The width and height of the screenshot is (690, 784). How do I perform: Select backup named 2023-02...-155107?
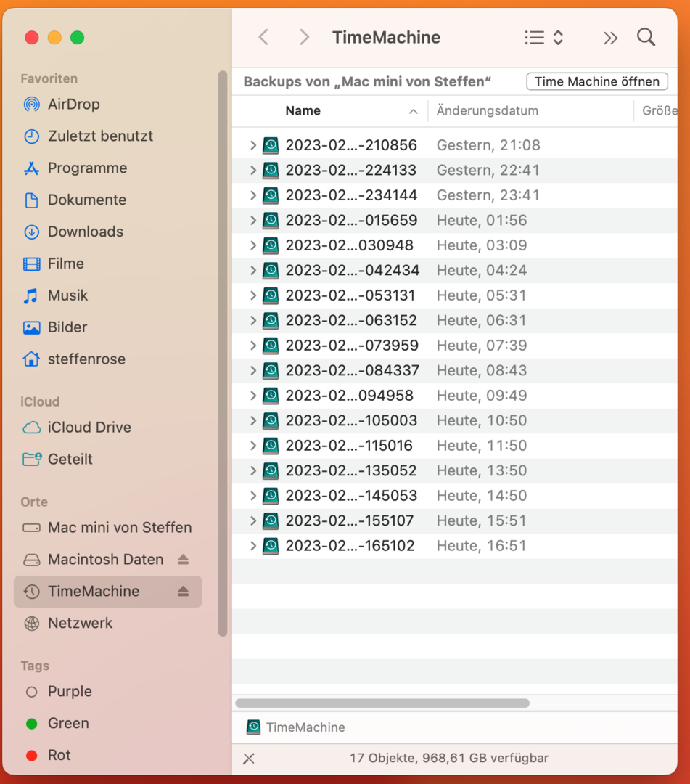pyautogui.click(x=350, y=520)
